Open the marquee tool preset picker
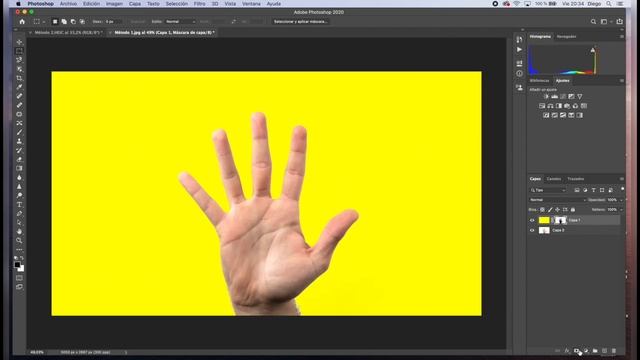 [x=39, y=22]
